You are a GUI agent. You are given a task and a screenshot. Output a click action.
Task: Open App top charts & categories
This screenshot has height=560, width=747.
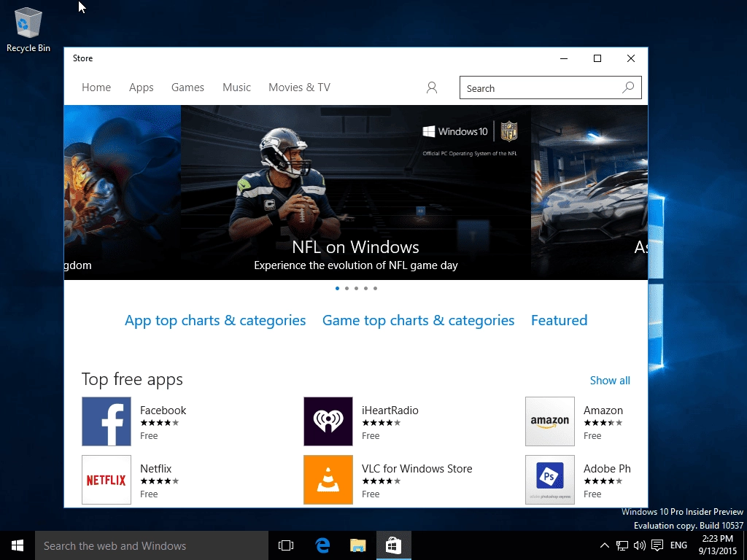pos(215,321)
